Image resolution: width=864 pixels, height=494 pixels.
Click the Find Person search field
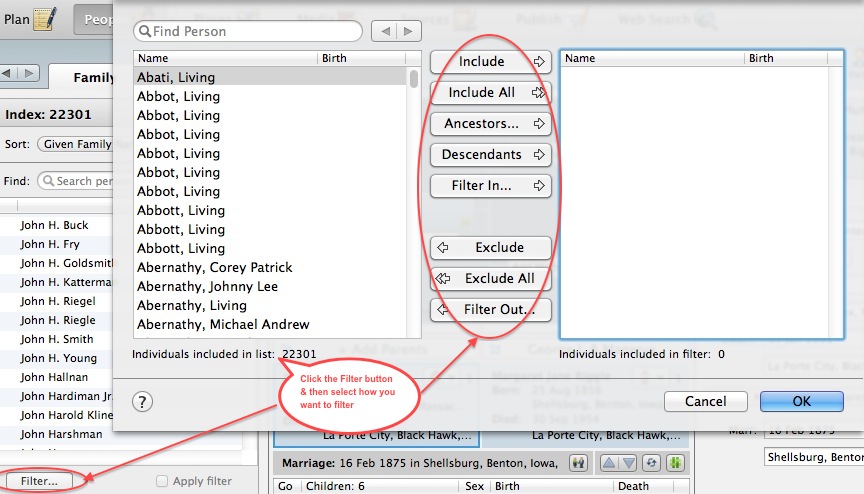pyautogui.click(x=248, y=31)
